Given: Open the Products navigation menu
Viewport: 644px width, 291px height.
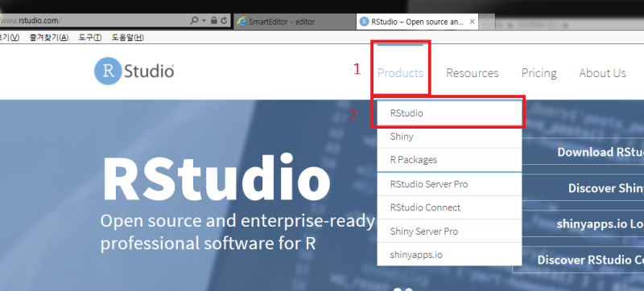Looking at the screenshot, I should click(x=400, y=73).
